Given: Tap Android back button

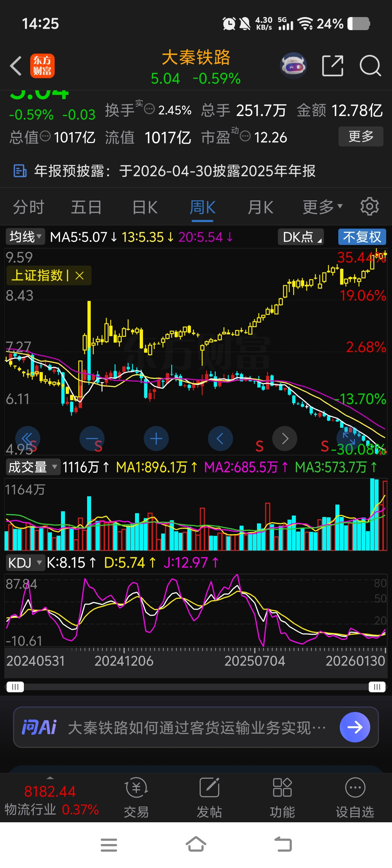Looking at the screenshot, I should [283, 844].
